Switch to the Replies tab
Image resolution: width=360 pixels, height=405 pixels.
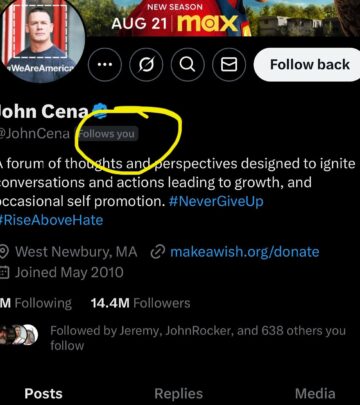(x=179, y=394)
